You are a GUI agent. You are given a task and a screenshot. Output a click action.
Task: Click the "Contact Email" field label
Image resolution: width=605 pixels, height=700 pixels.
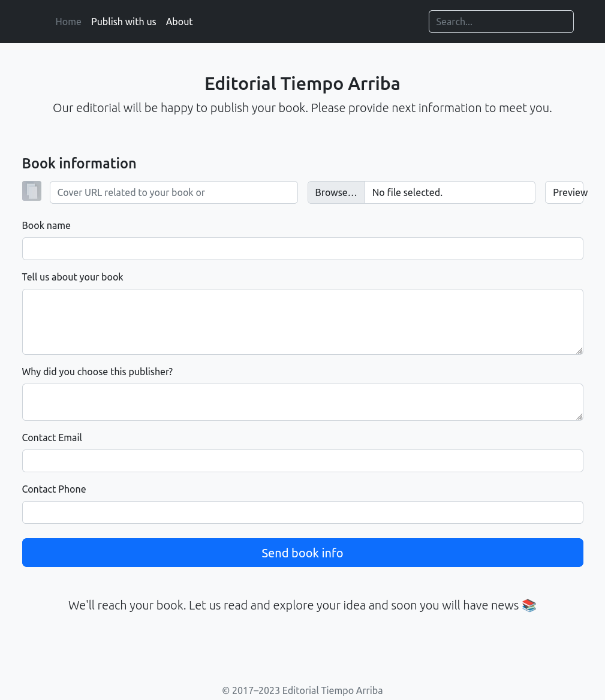point(52,437)
